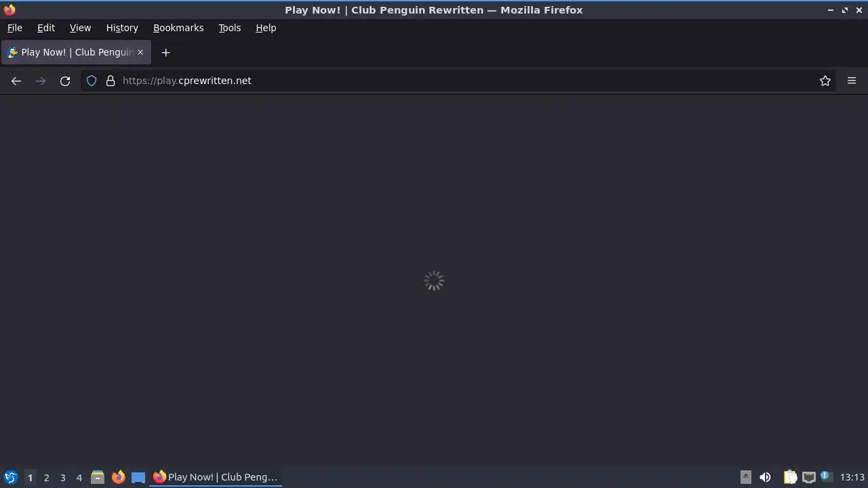Open a new tab with plus button

pos(165,52)
